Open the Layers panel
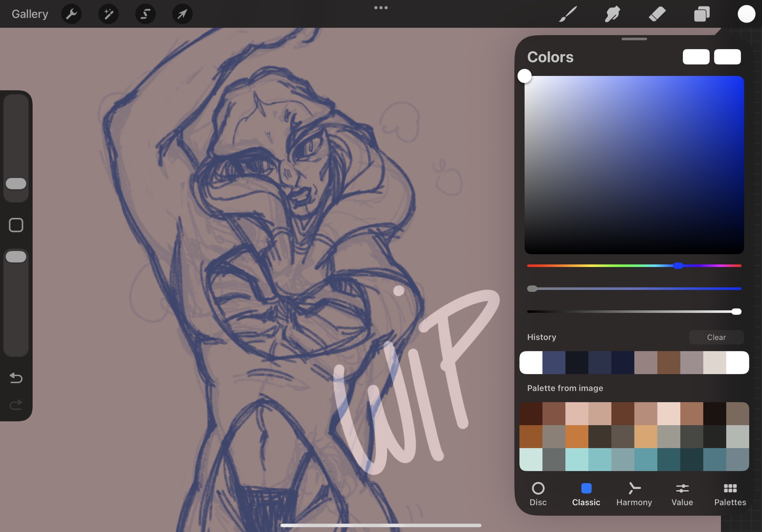This screenshot has width=762, height=532. 701,14
